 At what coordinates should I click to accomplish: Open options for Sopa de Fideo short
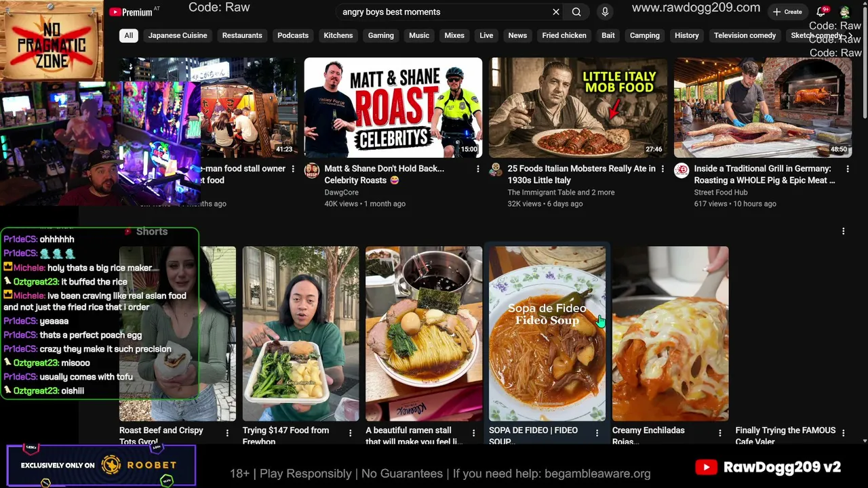[x=597, y=433]
